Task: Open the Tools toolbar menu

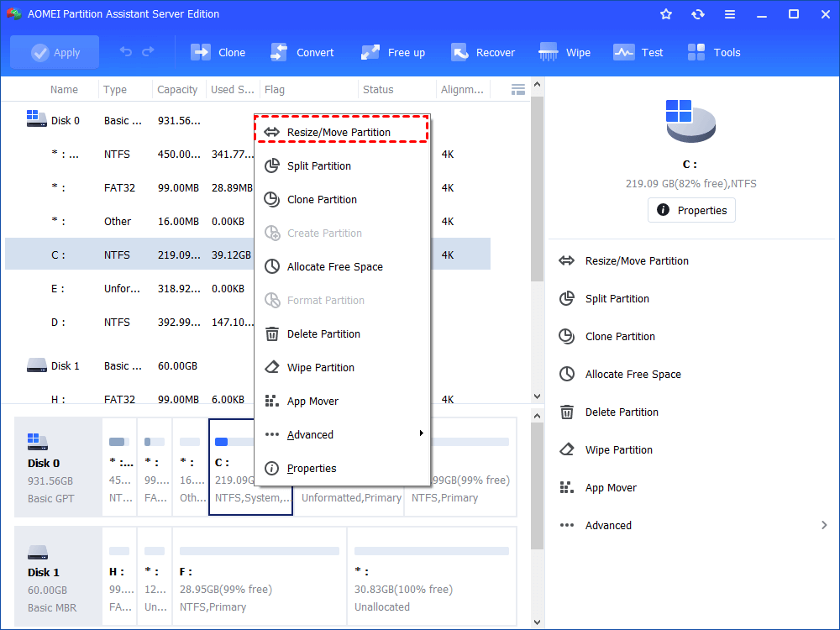Action: [714, 52]
